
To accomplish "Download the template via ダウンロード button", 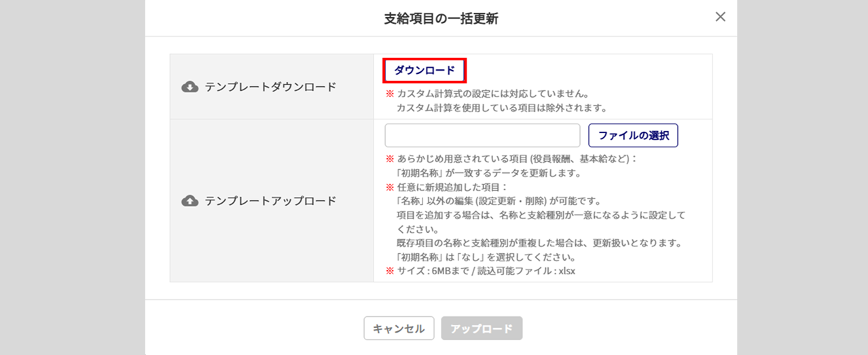I will (424, 70).
